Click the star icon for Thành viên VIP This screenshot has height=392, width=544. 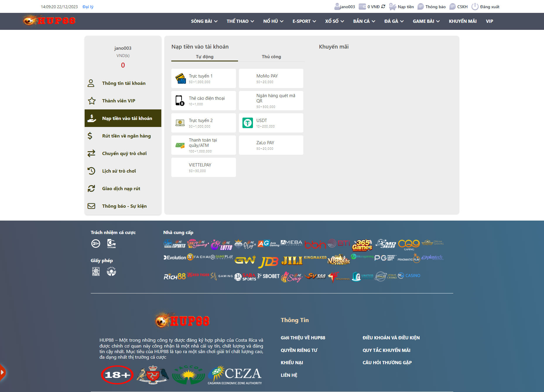click(92, 101)
